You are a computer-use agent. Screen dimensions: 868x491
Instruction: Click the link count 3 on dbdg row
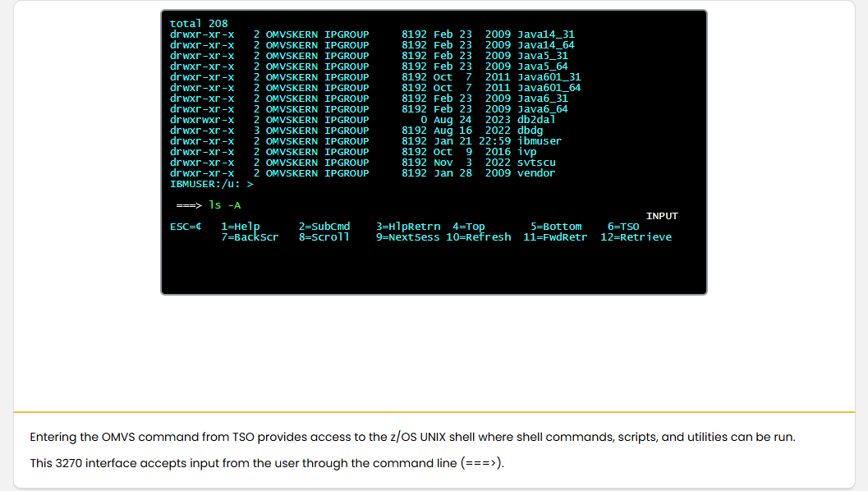pos(257,131)
